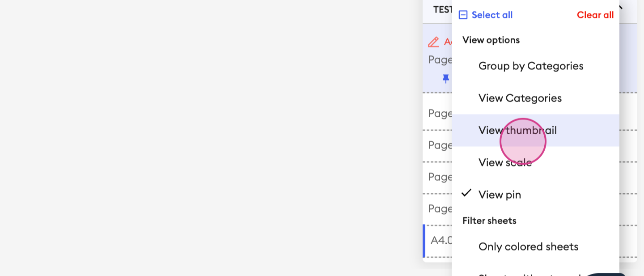Collapse the panel using top chevron
The height and width of the screenshot is (276, 644).
(621, 7)
